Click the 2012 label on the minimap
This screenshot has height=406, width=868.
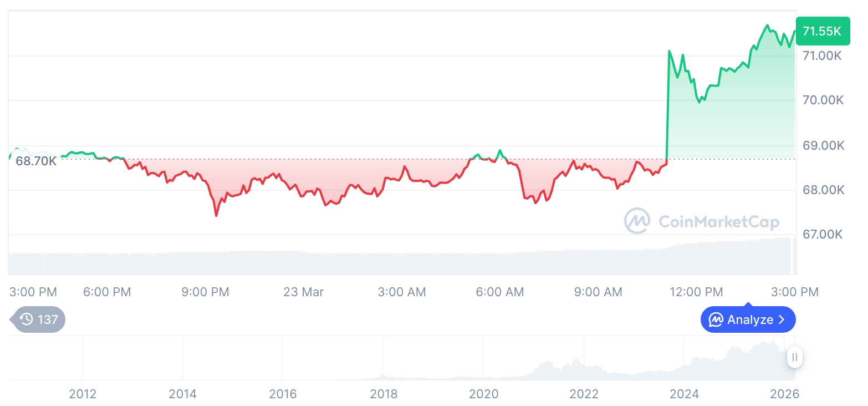click(x=83, y=394)
